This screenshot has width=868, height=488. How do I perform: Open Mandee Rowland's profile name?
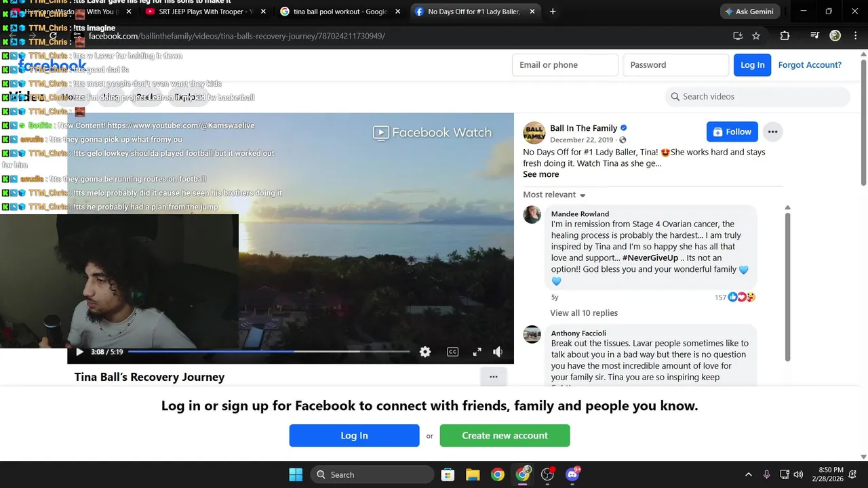click(580, 214)
